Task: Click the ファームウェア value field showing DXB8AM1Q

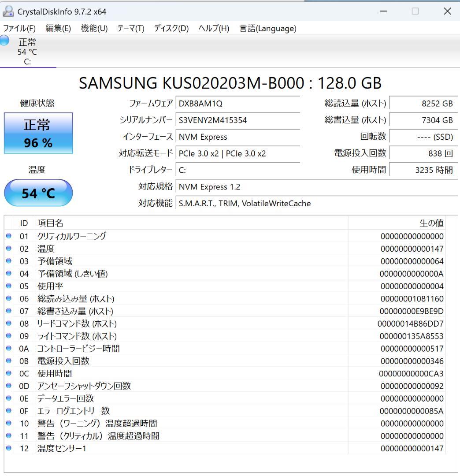Action: click(x=238, y=104)
